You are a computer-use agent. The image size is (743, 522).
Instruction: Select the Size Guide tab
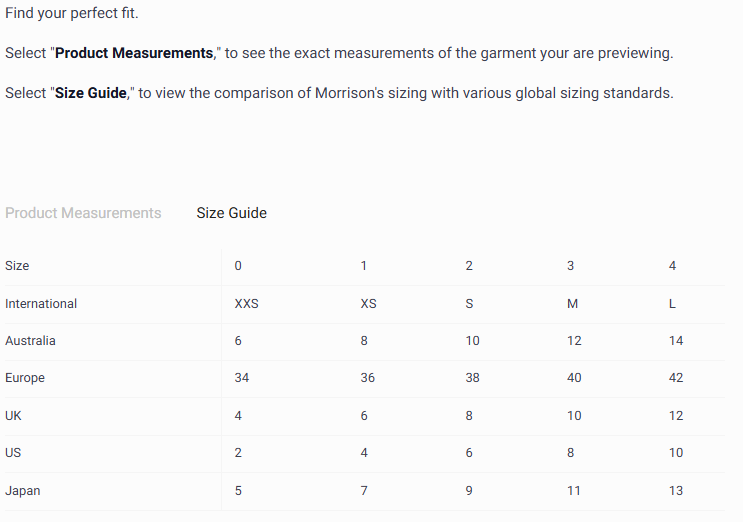(x=232, y=213)
